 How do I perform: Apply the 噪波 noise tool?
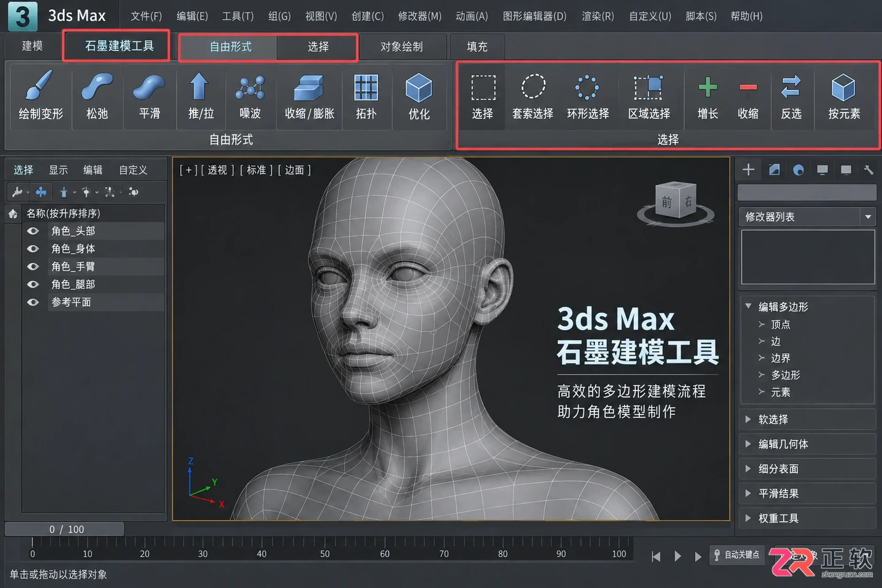(250, 96)
